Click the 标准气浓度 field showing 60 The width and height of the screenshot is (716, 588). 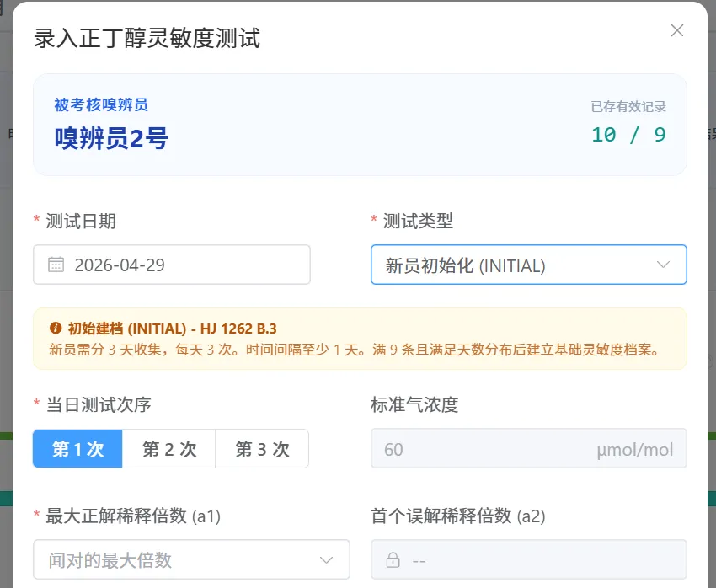pos(529,449)
